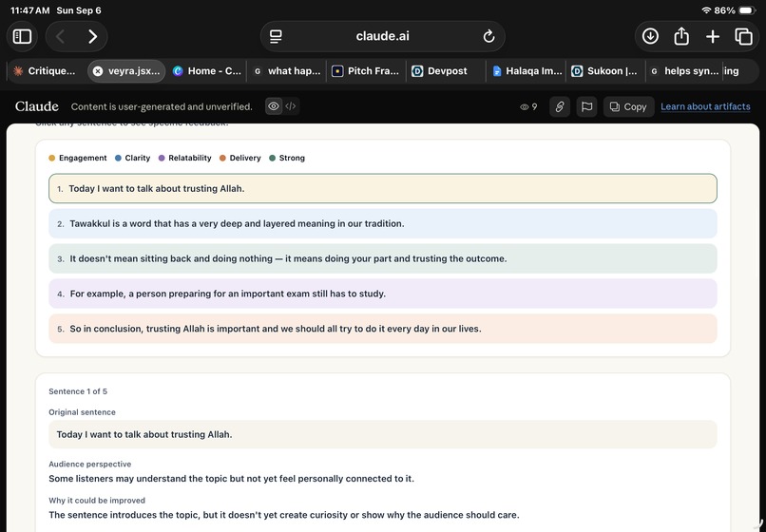Screen dimensions: 766x532
Task: Click the Claude logo
Action: (37, 106)
